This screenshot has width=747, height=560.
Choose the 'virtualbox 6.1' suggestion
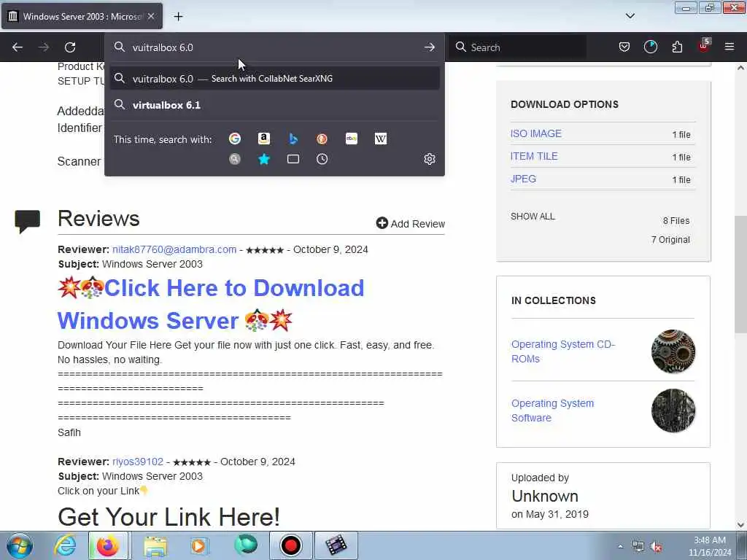point(274,105)
